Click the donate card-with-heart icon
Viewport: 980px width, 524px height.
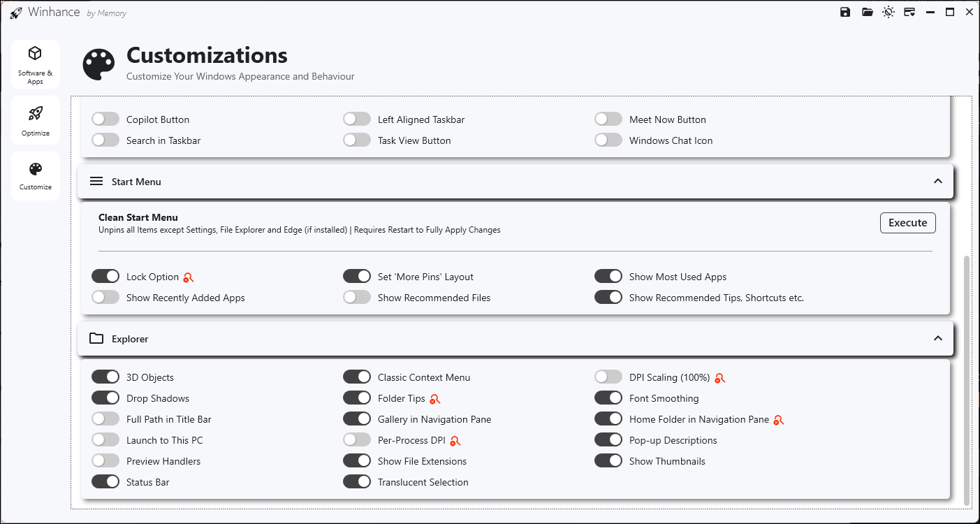(x=909, y=12)
